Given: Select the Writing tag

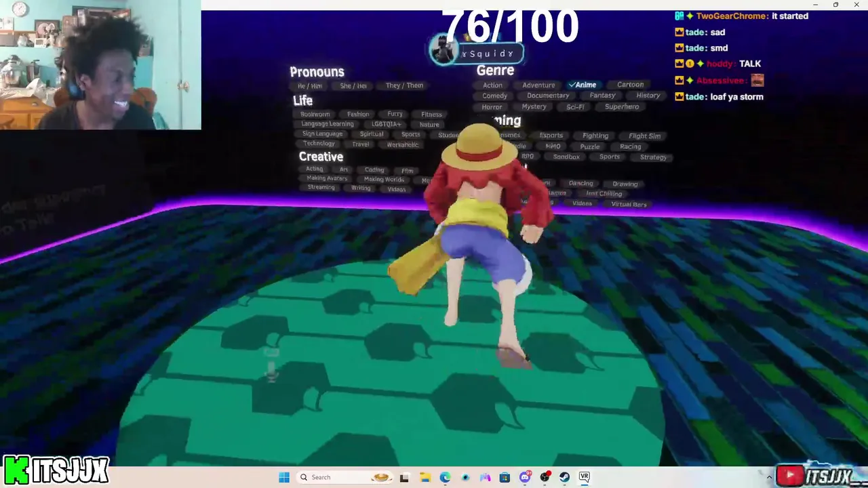Looking at the screenshot, I should click(x=361, y=188).
